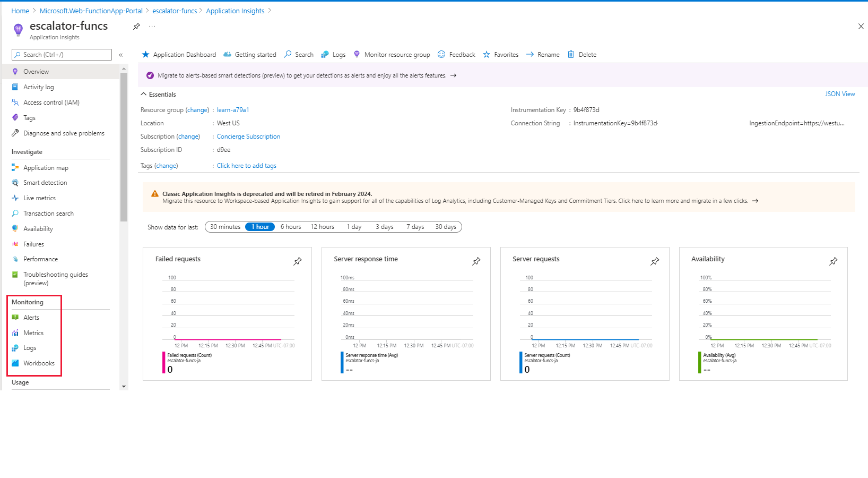Select the 30 minutes time range

(225, 227)
